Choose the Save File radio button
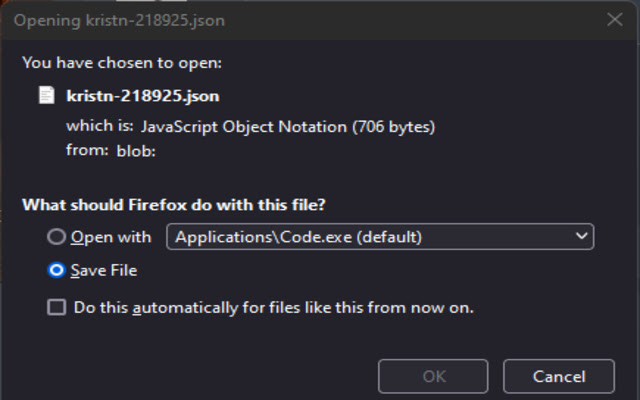Image resolution: width=640 pixels, height=400 pixels. 57,270
